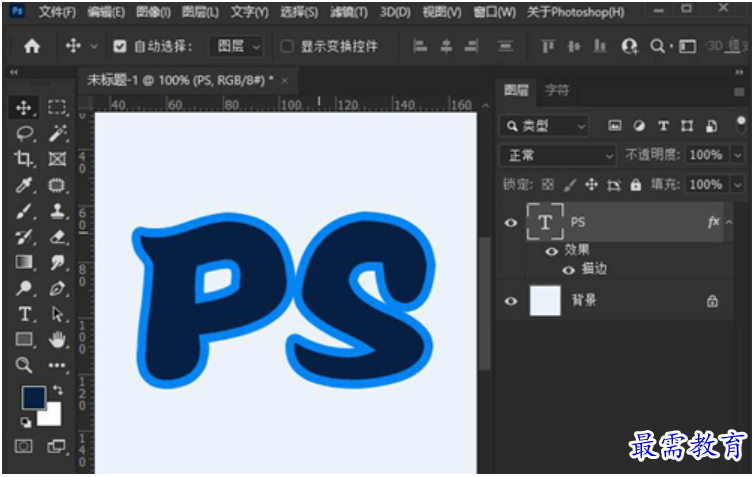753x477 pixels.
Task: Toggle the 自动选择 checkbox
Action: 120,47
